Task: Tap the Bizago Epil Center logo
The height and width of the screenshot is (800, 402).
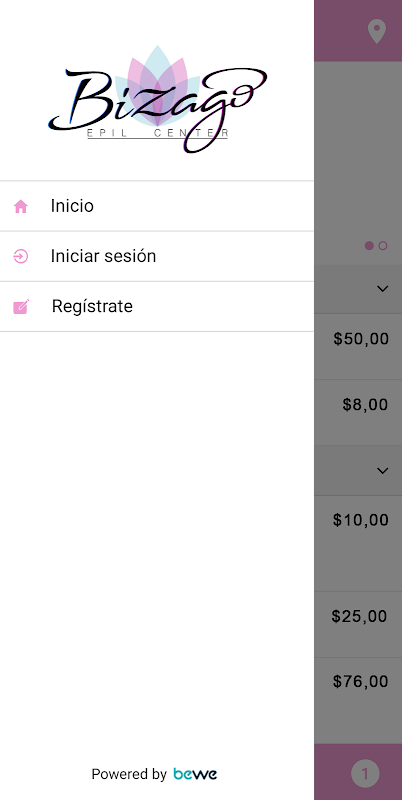Action: pos(158,99)
